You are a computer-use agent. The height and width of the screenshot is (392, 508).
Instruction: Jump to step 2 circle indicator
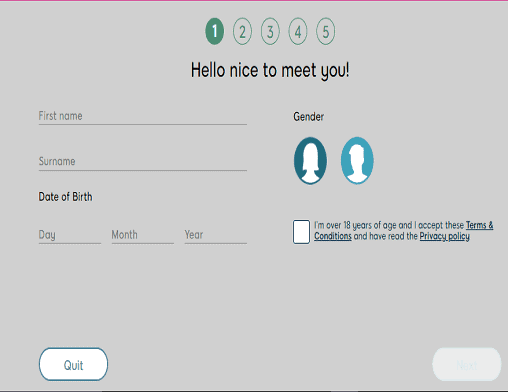[x=242, y=31]
